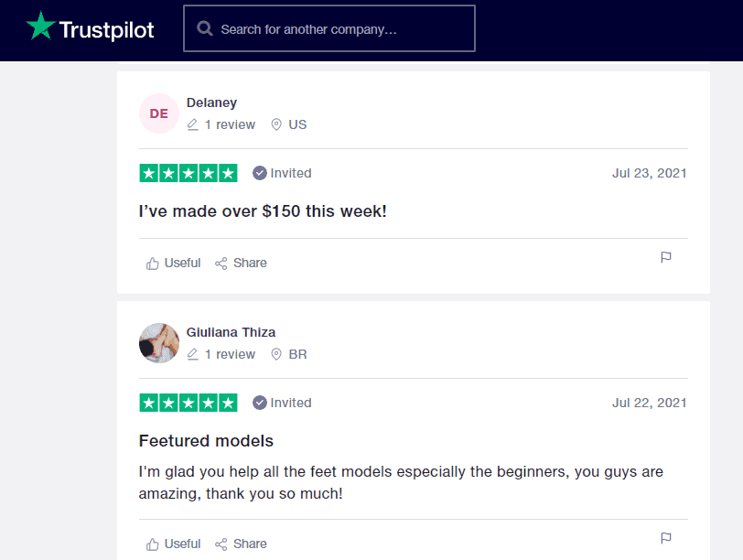Image resolution: width=743 pixels, height=560 pixels.
Task: Click the Invited badge on Delaney's review
Action: (x=282, y=174)
